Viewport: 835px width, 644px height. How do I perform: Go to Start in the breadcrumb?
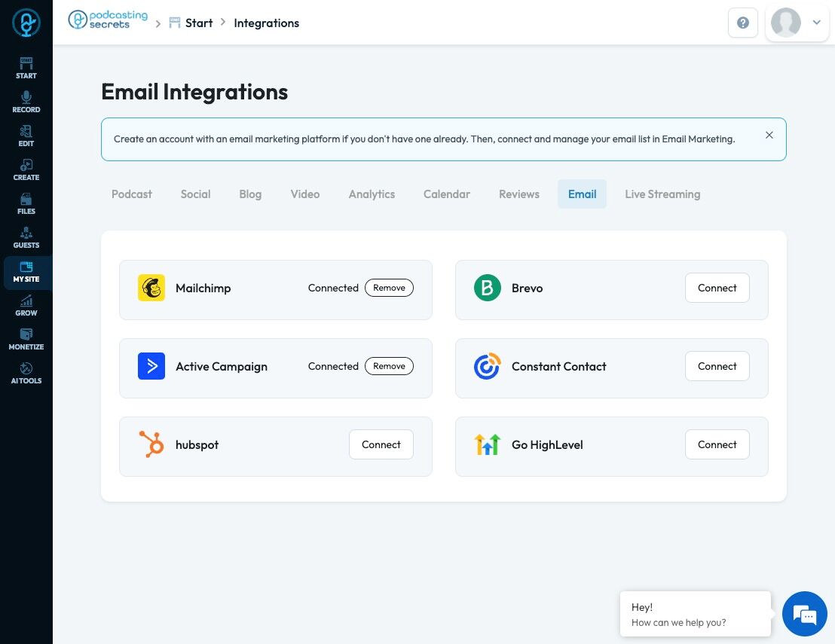pos(191,23)
